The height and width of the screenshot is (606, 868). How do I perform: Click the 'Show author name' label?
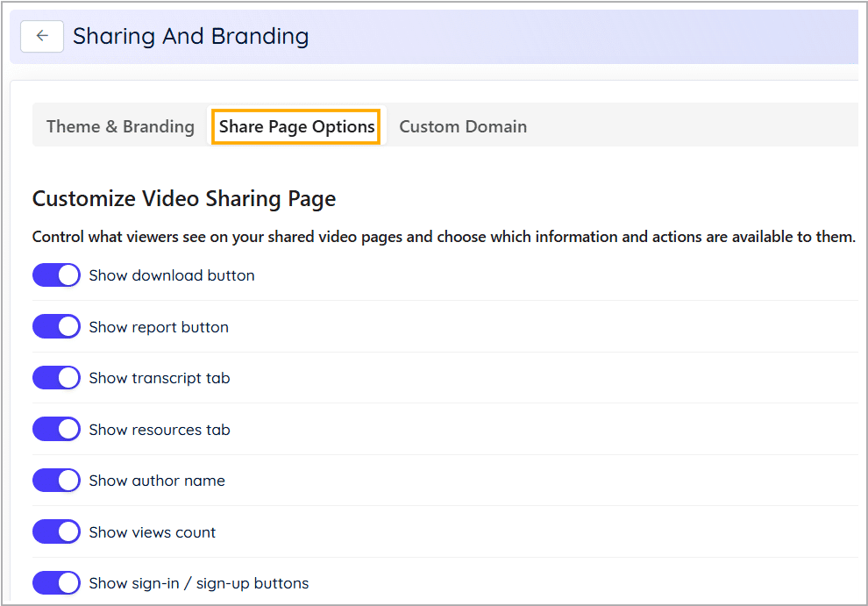(x=157, y=481)
